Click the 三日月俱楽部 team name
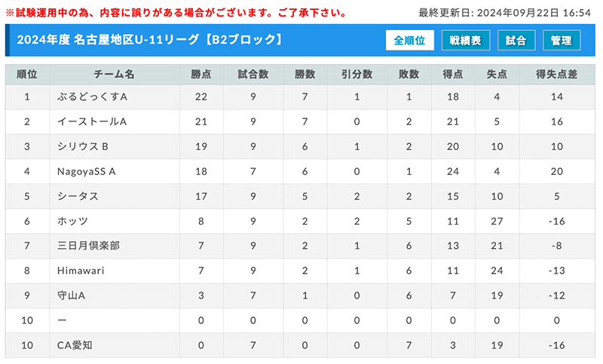The height and width of the screenshot is (364, 603). click(88, 246)
